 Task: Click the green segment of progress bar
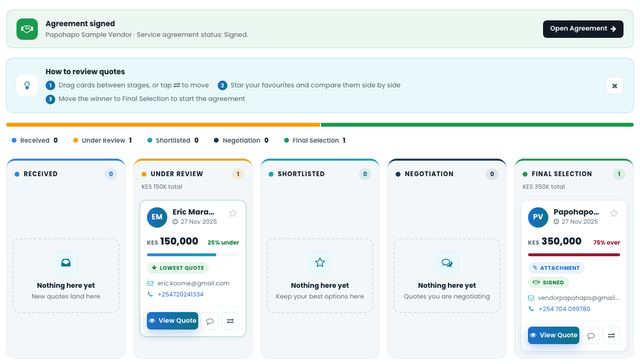477,125
